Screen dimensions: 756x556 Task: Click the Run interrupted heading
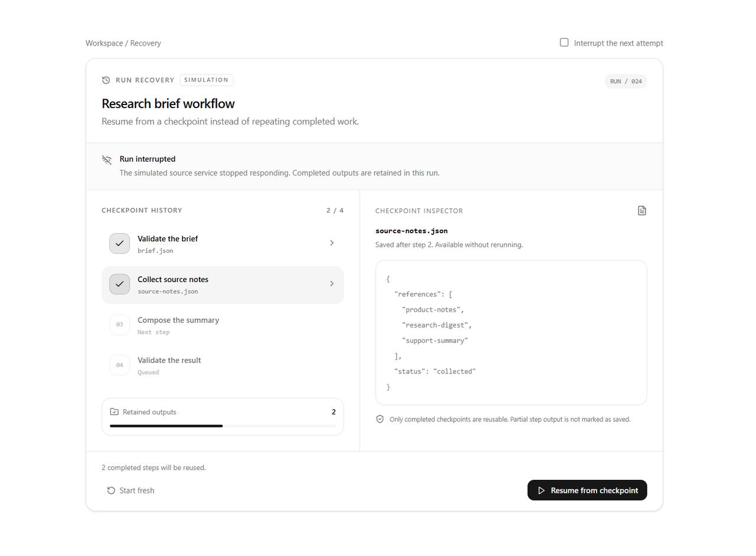pos(148,159)
